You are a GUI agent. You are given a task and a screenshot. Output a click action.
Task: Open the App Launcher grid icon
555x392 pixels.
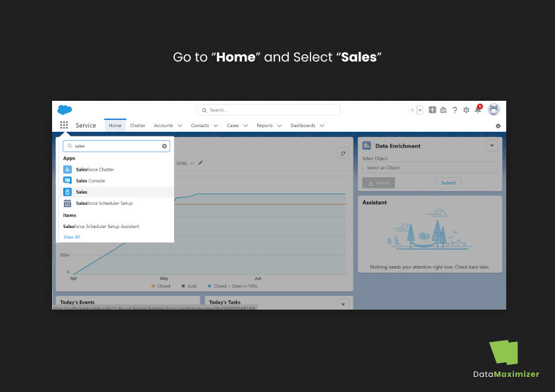coord(64,125)
